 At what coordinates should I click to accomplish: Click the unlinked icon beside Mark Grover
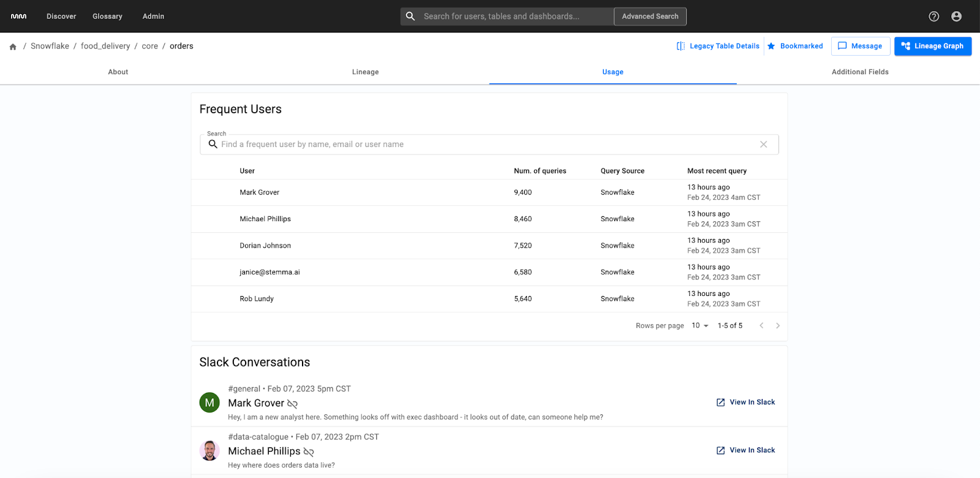[293, 404]
